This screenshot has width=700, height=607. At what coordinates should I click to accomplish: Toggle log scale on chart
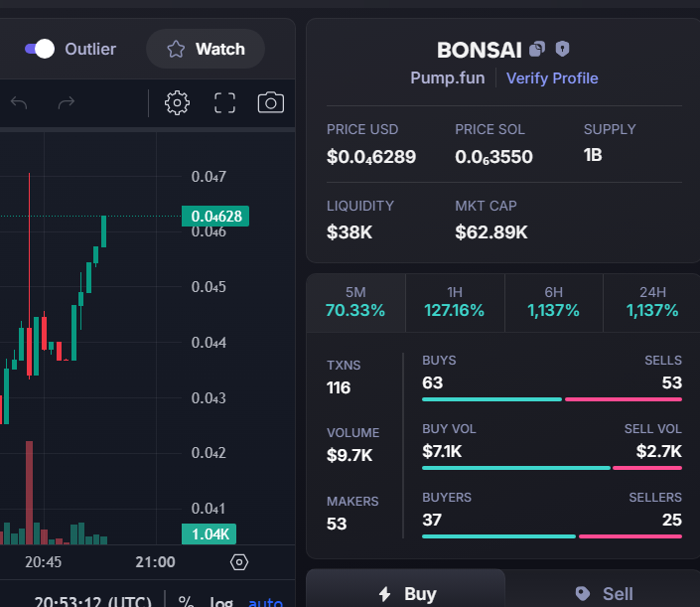point(221,601)
